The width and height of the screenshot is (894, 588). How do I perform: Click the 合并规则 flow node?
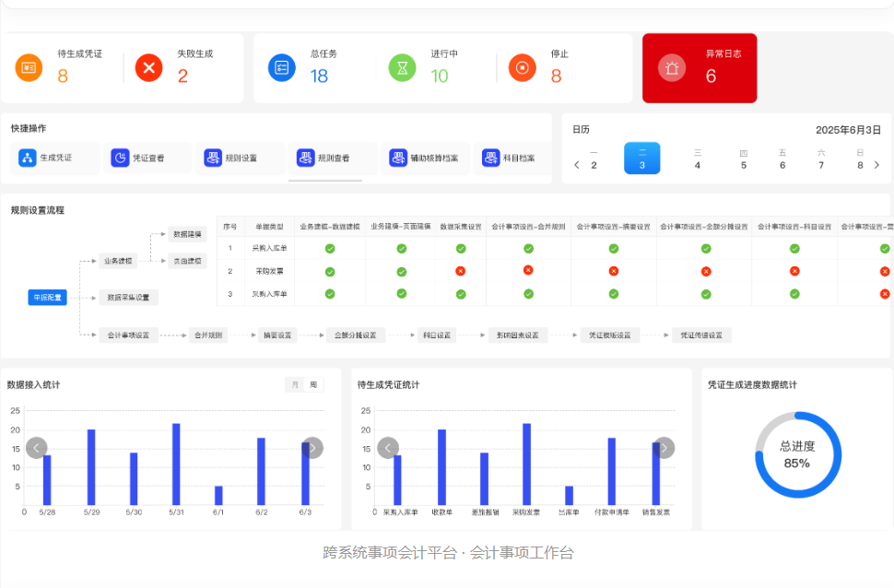(x=208, y=335)
